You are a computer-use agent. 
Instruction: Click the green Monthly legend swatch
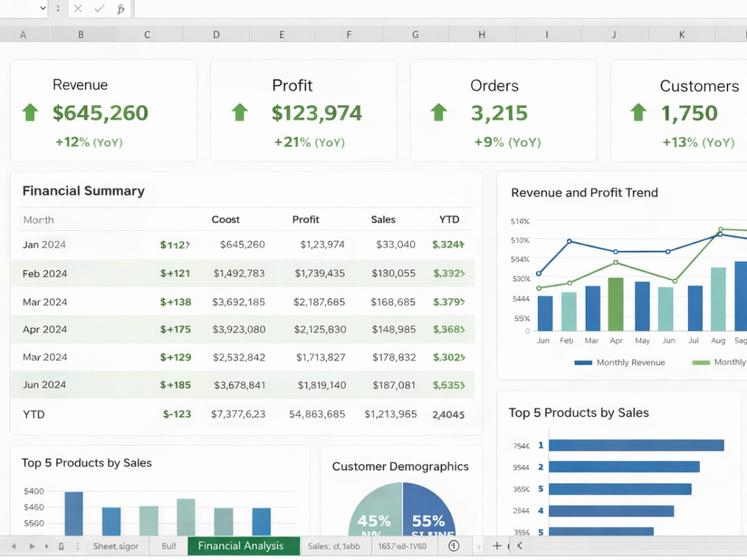pyautogui.click(x=701, y=363)
